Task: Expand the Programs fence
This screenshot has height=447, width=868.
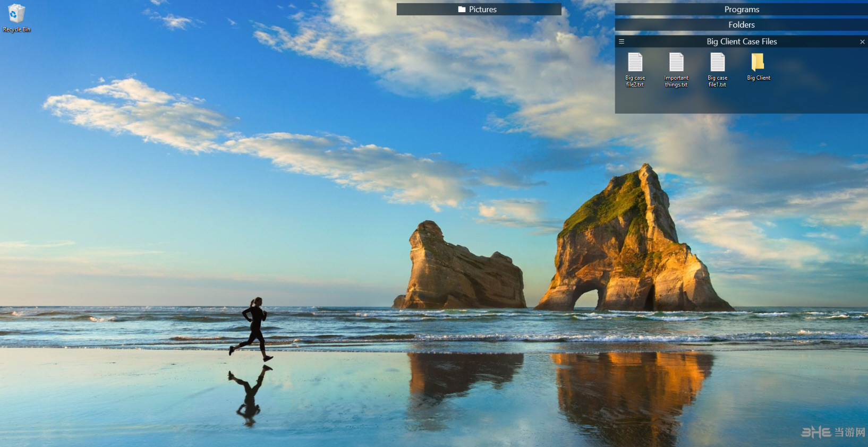Action: (742, 10)
